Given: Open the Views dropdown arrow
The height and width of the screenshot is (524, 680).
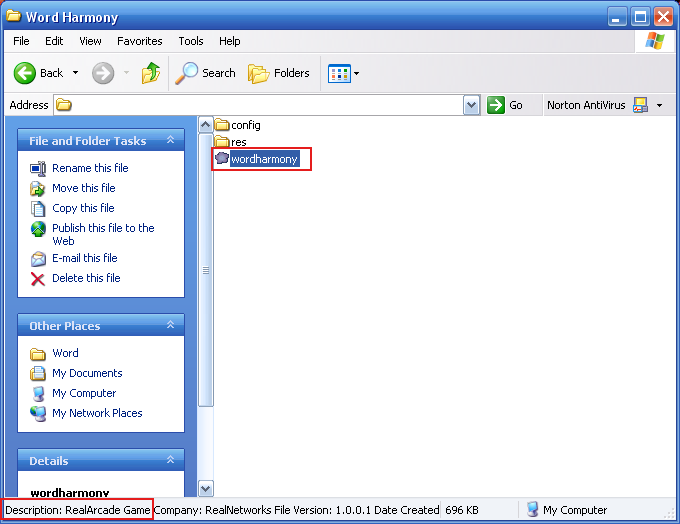Looking at the screenshot, I should (x=356, y=73).
